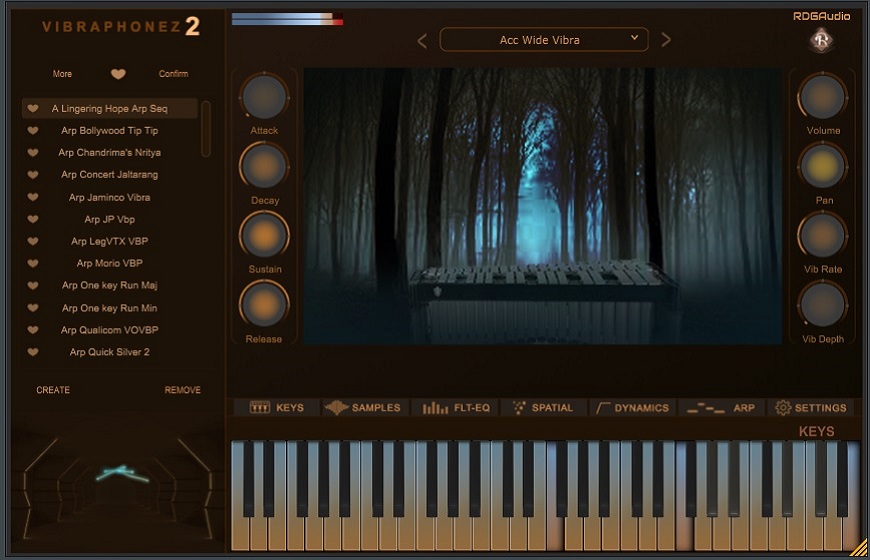Toggle favorite heart for Arp JP Vbp
Viewport: 870px width, 560px height.
33,219
